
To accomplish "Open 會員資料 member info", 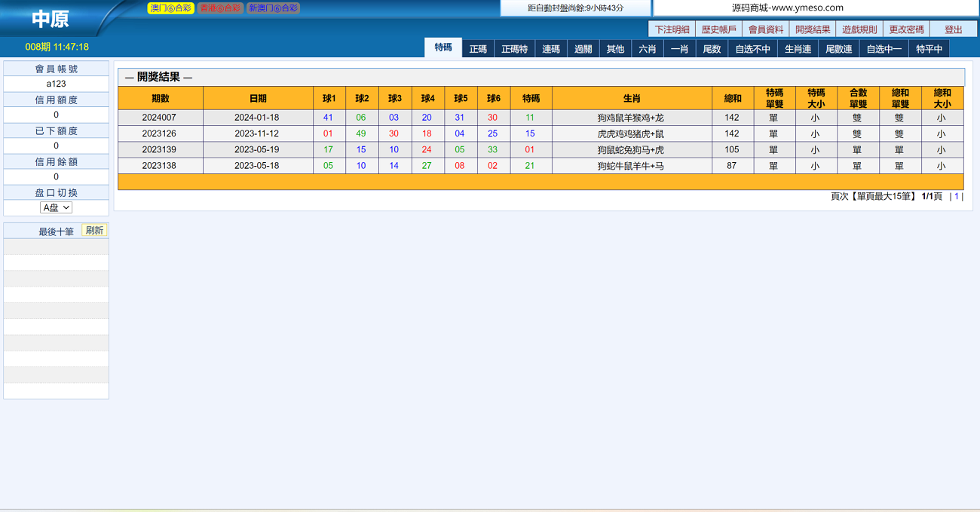I will (x=765, y=29).
